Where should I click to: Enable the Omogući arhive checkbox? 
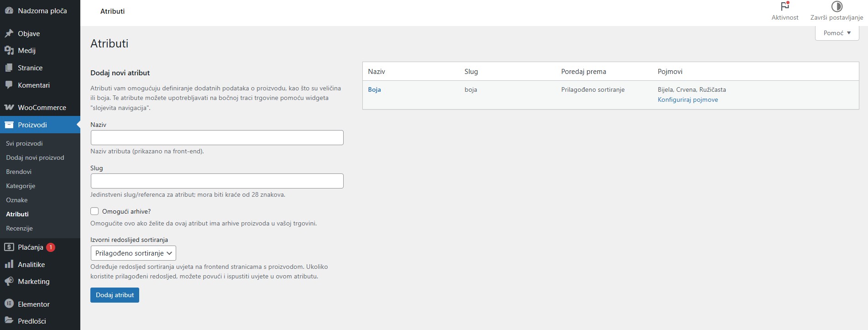coord(94,211)
